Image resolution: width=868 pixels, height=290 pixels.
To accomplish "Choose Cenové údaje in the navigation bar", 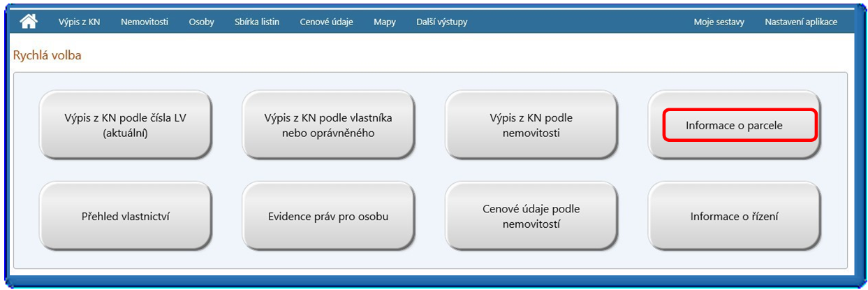I will point(326,22).
